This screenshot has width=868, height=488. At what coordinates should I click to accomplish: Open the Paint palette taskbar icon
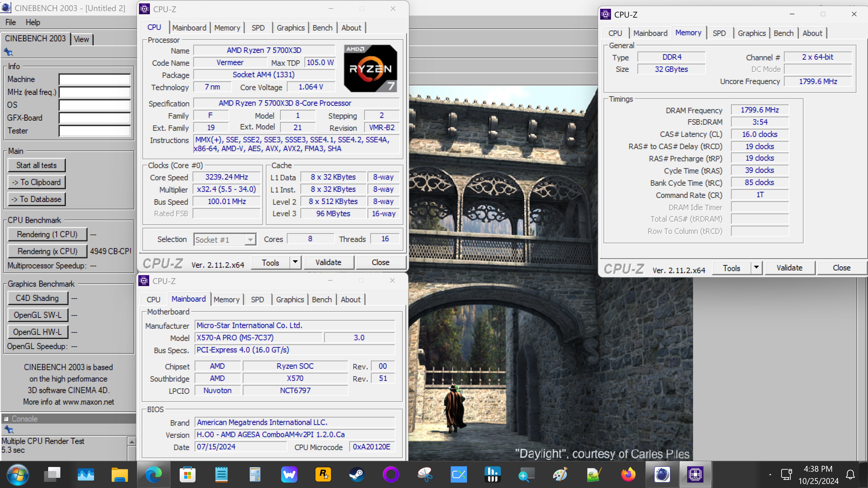[x=560, y=474]
